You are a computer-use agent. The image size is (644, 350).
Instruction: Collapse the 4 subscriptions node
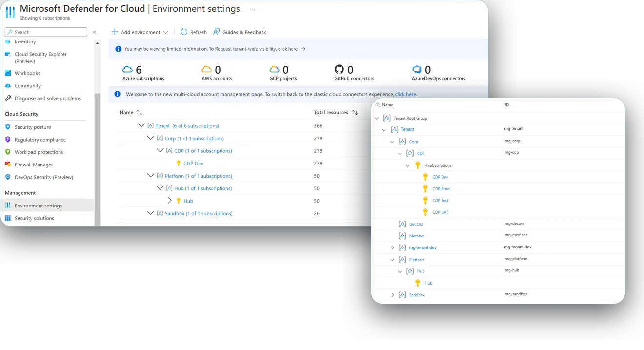pyautogui.click(x=408, y=165)
